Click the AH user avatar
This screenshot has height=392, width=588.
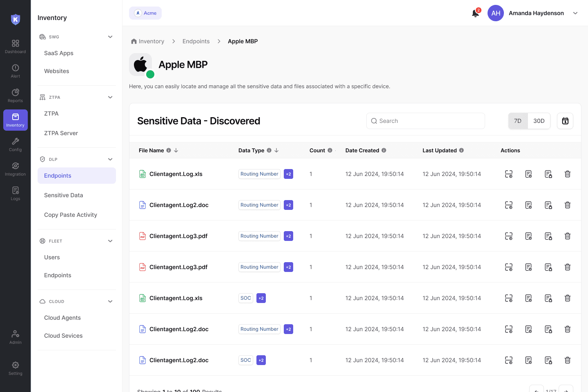[x=496, y=13]
